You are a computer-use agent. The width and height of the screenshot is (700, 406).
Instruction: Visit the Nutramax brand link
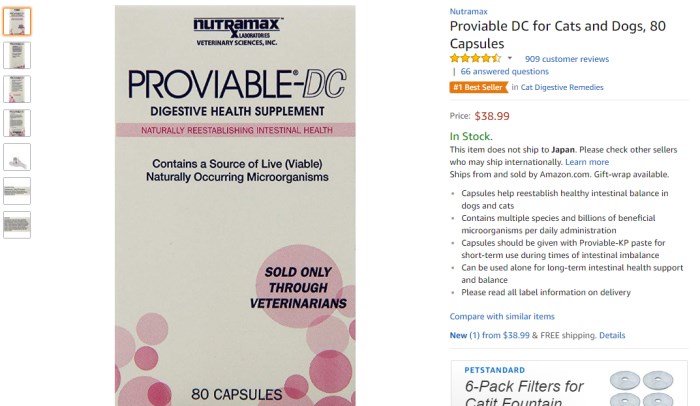pyautogui.click(x=468, y=12)
